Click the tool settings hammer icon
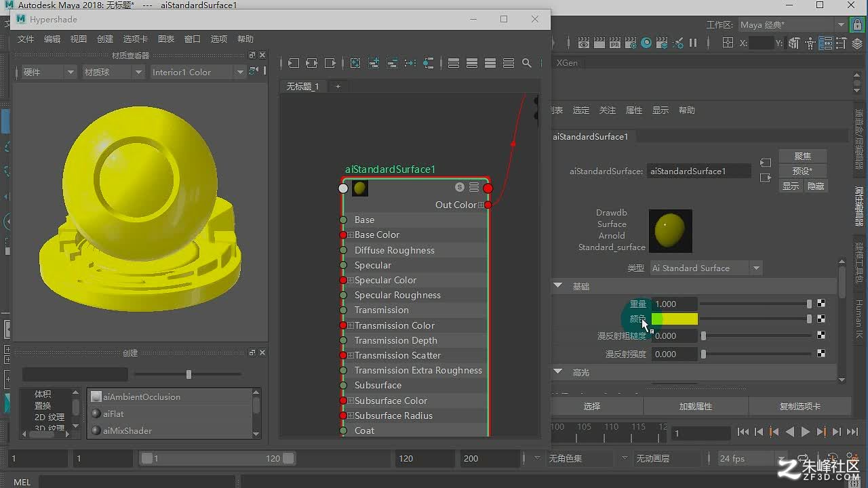868x488 pixels. point(842,43)
